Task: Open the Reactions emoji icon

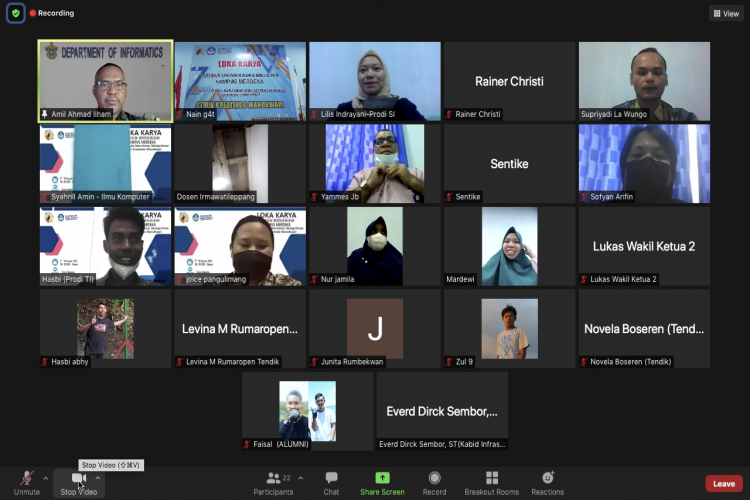Action: [548, 478]
